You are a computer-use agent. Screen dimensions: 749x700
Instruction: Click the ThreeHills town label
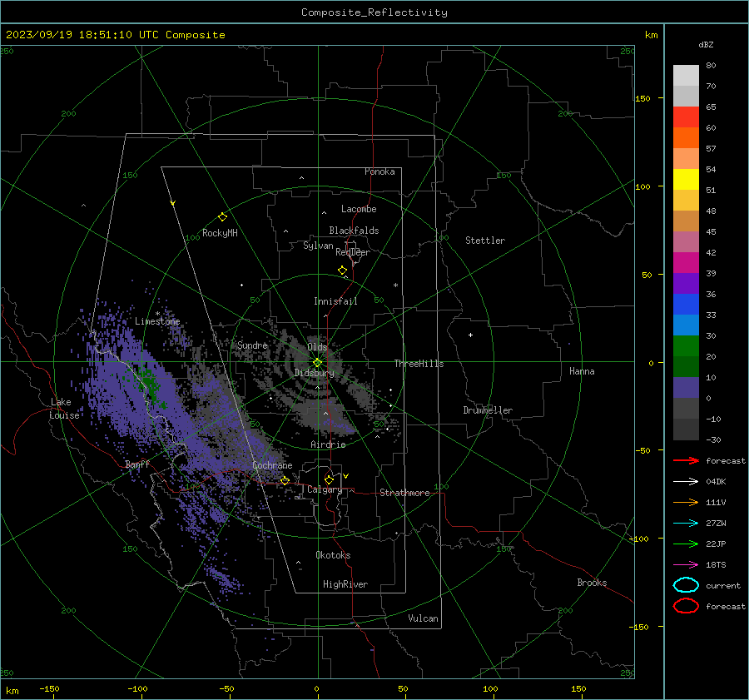click(419, 364)
